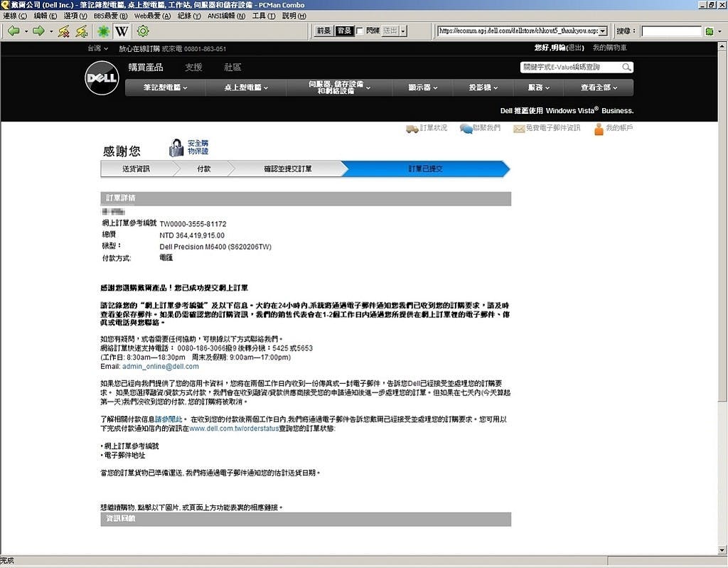Open the 工具 menu
The width and height of the screenshot is (728, 568).
click(264, 16)
